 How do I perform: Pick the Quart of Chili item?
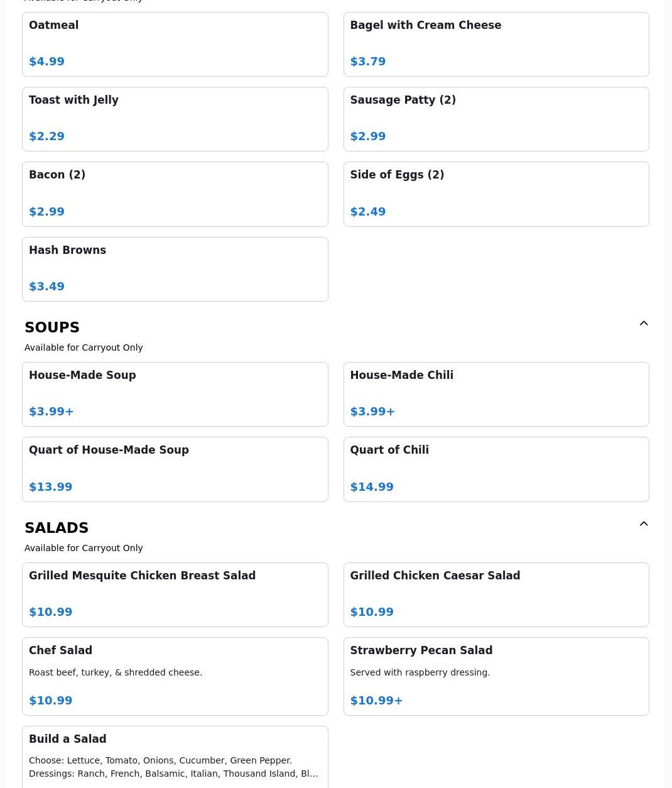496,469
